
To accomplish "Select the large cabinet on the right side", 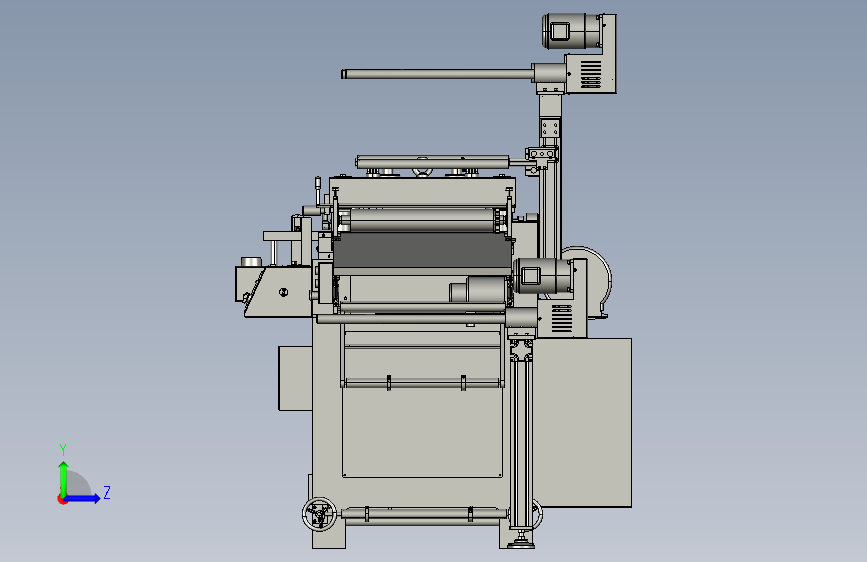I will pos(583,423).
